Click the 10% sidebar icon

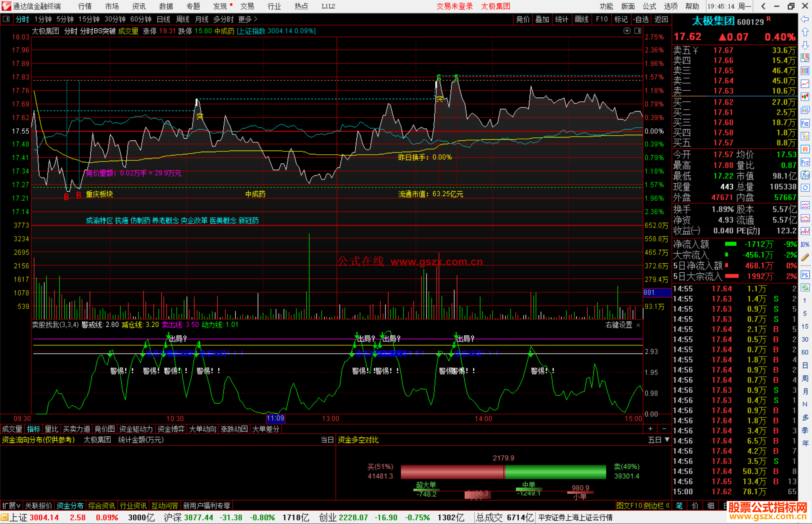click(805, 245)
